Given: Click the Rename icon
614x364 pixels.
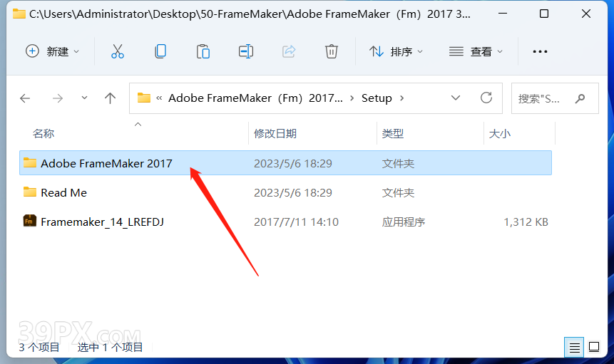Looking at the screenshot, I should click(x=246, y=51).
